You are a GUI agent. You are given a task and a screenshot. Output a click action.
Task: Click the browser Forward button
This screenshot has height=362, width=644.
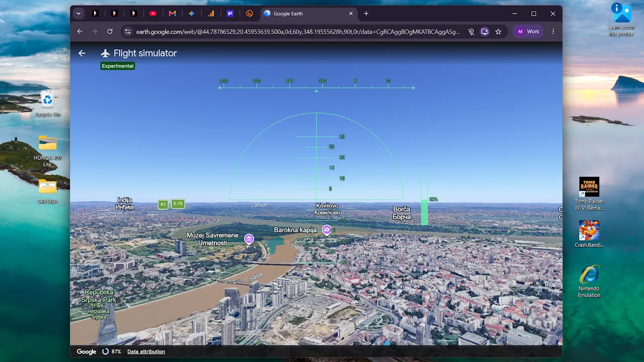pyautogui.click(x=95, y=31)
